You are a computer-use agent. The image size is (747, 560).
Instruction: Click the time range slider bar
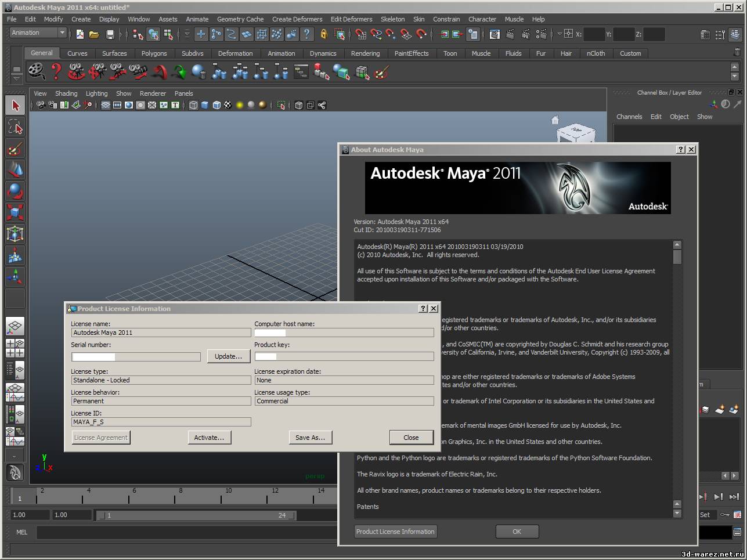coord(196,515)
